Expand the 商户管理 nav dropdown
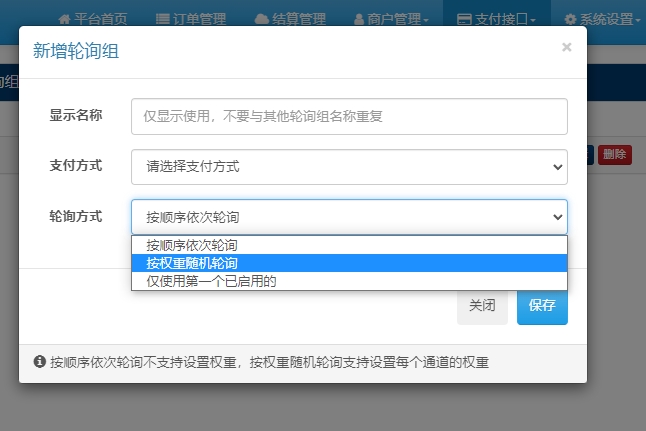The width and height of the screenshot is (646, 431). [x=391, y=19]
